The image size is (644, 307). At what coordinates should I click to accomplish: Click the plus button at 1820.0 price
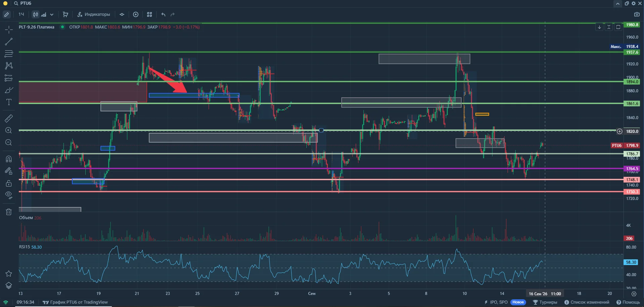[619, 132]
